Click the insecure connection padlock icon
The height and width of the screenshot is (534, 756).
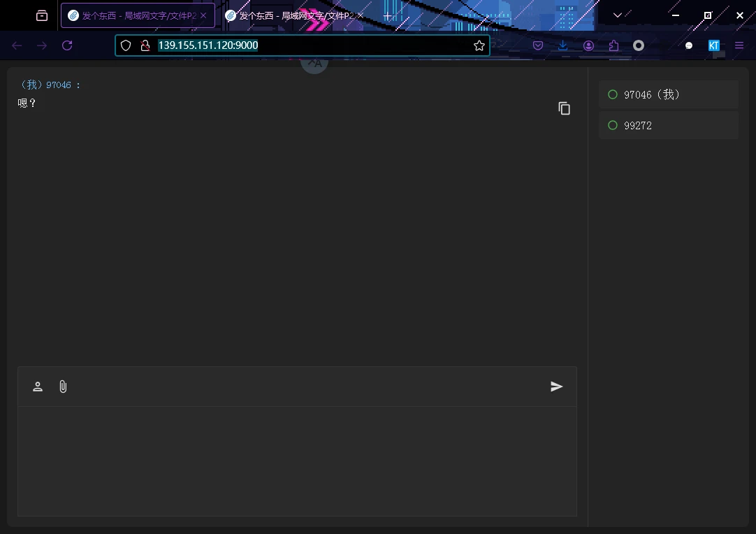(145, 45)
